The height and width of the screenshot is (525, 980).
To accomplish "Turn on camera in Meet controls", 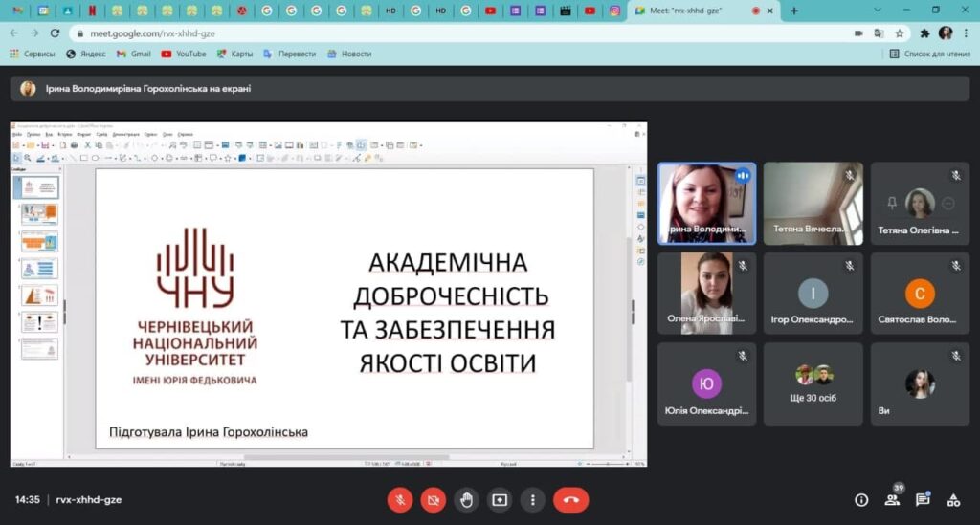I will coord(434,500).
